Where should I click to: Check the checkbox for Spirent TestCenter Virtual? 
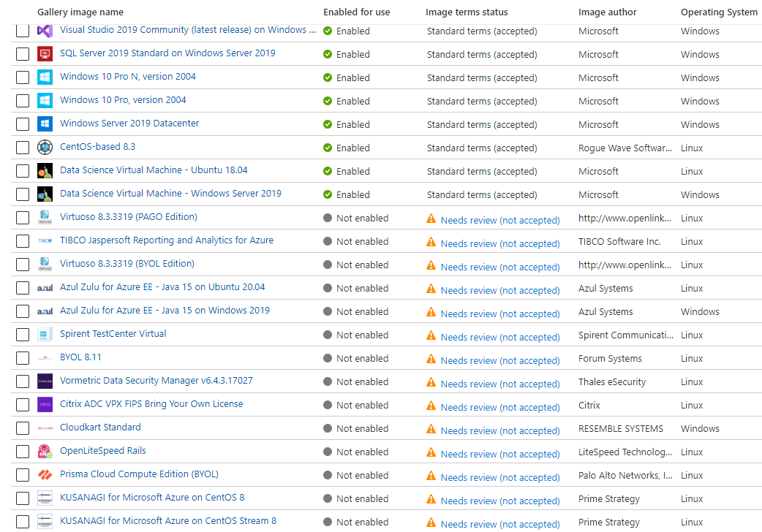click(x=22, y=334)
